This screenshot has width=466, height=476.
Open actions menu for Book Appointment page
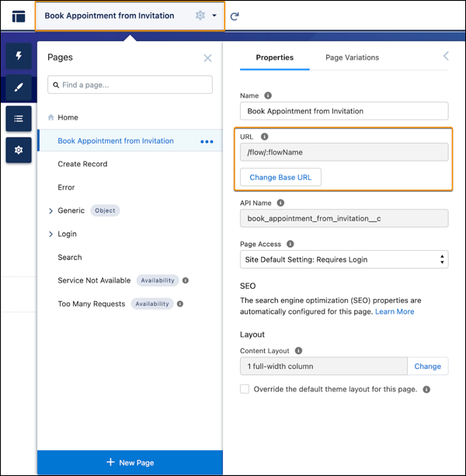click(207, 141)
